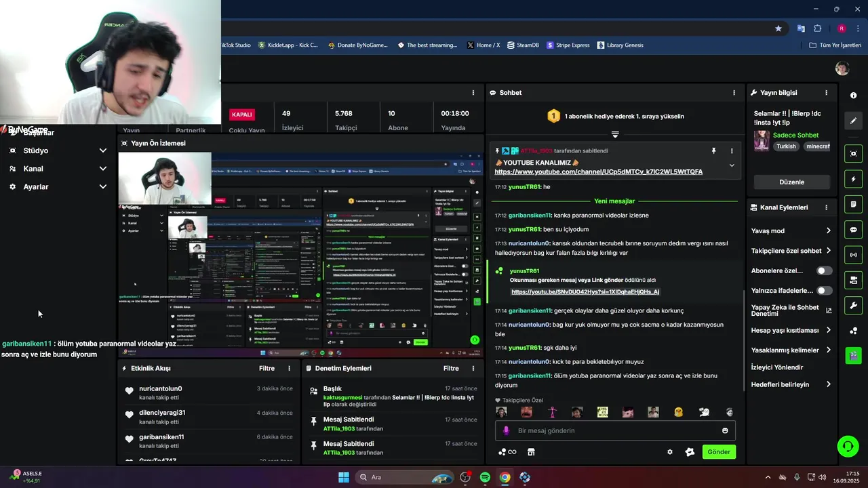This screenshot has height=488, width=868.
Task: Open Hesap yaş kısıtlaması options arrow
Action: [828, 330]
